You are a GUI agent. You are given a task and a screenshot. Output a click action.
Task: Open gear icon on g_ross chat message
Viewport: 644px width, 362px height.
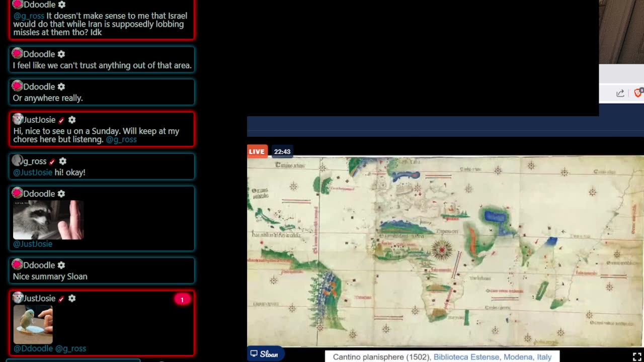(x=63, y=161)
